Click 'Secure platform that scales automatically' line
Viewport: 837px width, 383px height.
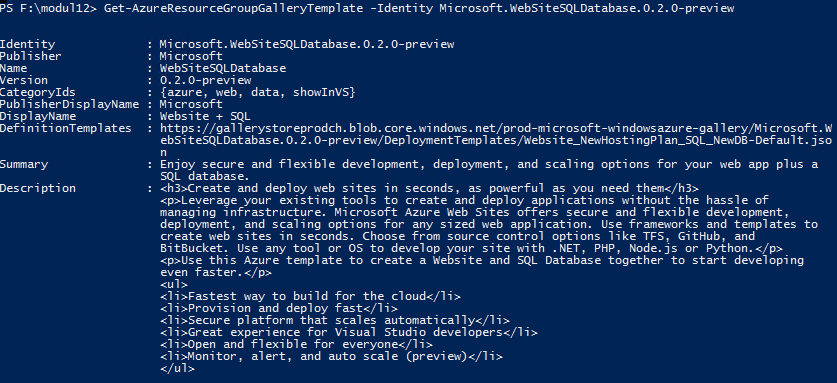(335, 321)
